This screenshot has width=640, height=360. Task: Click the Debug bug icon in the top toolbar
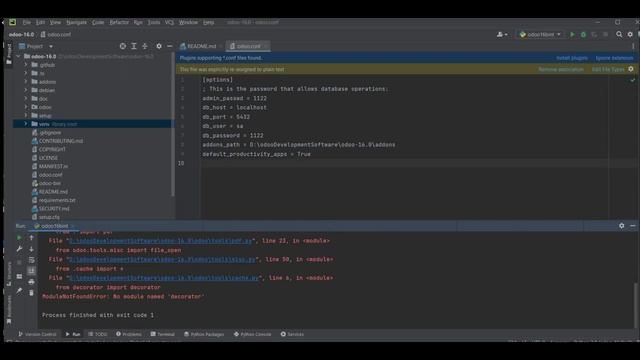coord(583,35)
